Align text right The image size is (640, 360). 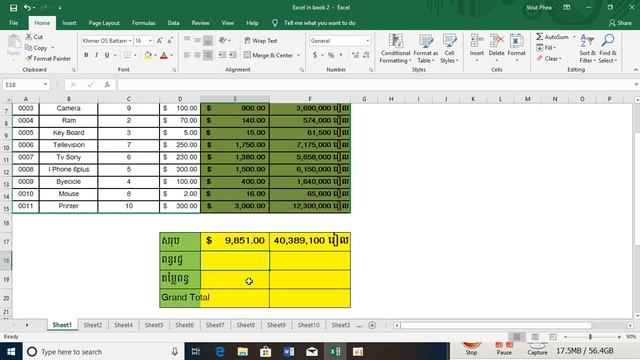pos(208,55)
